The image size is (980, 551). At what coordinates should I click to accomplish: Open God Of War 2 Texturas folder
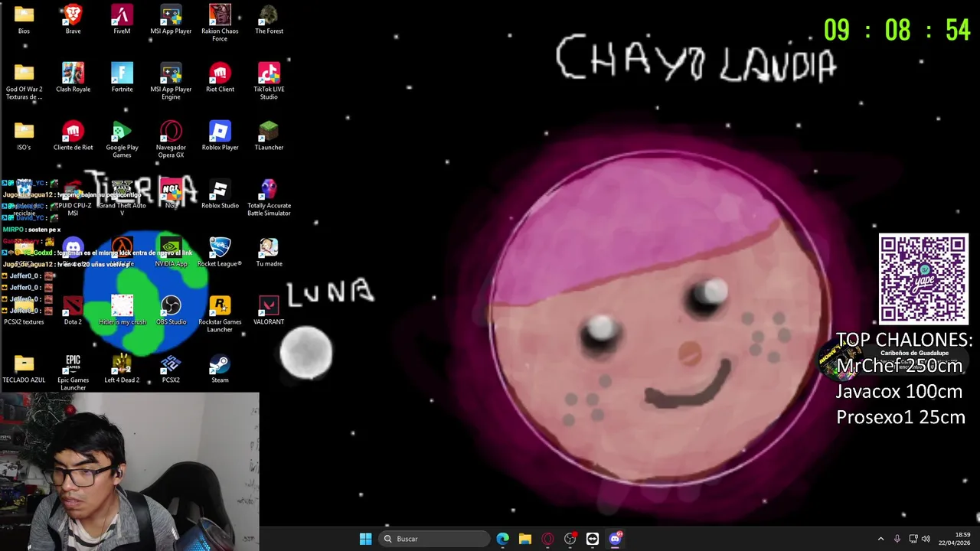(24, 81)
